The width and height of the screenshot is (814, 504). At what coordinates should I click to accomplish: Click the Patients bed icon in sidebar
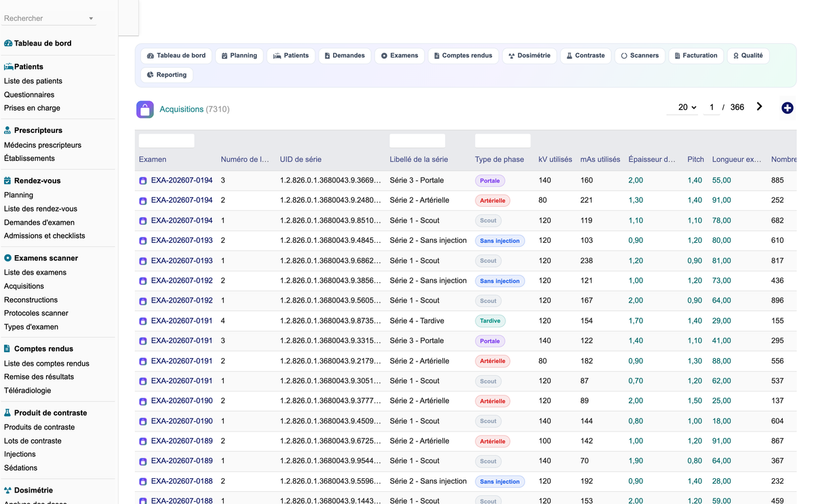point(8,67)
